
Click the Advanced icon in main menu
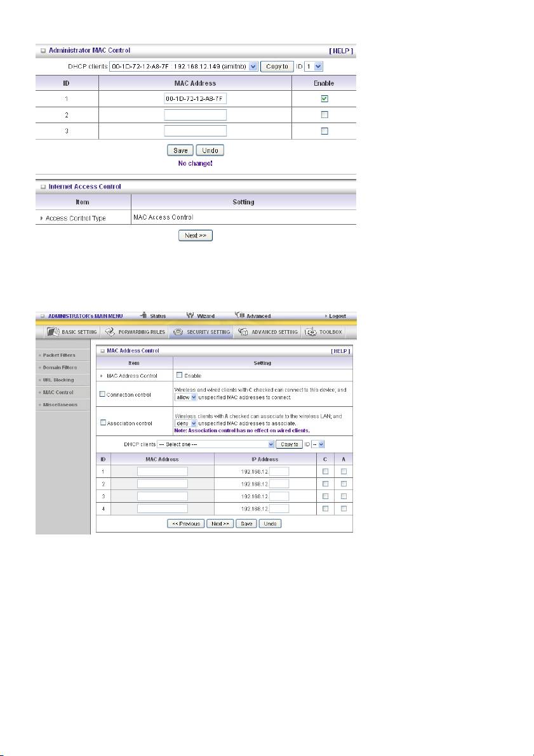coord(240,315)
